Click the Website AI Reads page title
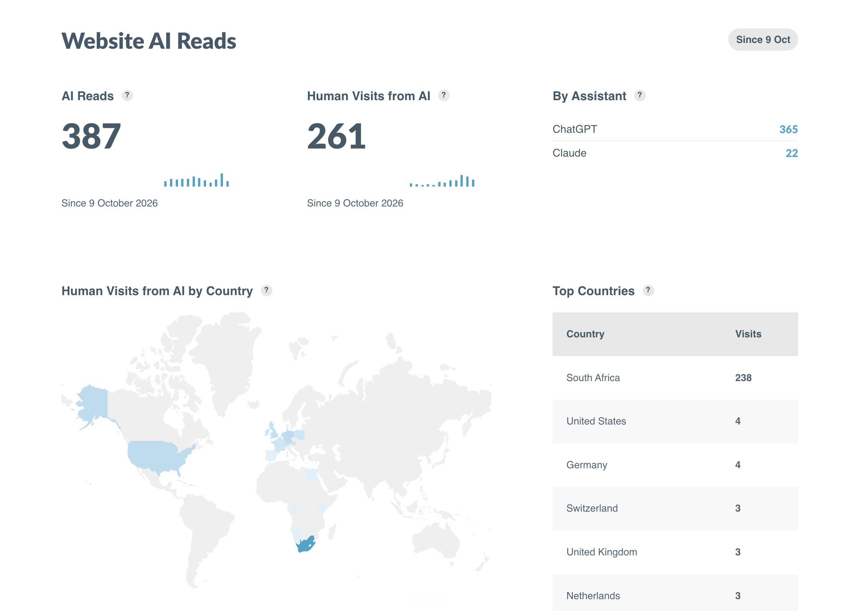 pyautogui.click(x=149, y=41)
